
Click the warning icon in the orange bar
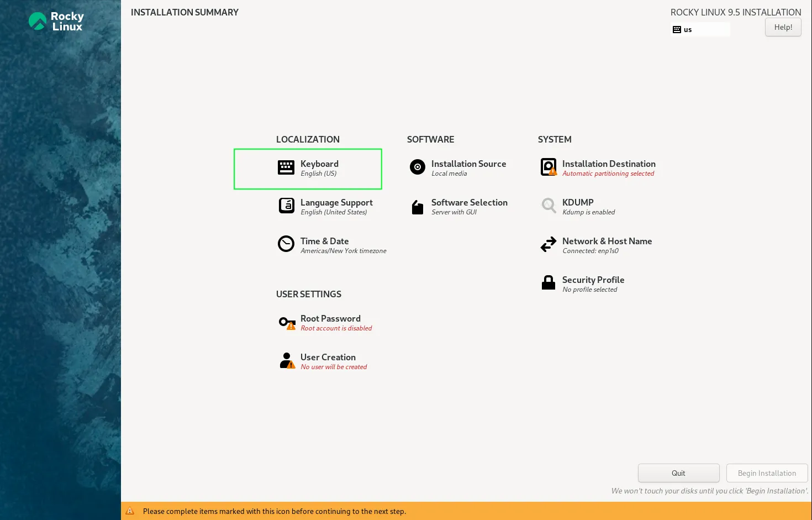(130, 511)
